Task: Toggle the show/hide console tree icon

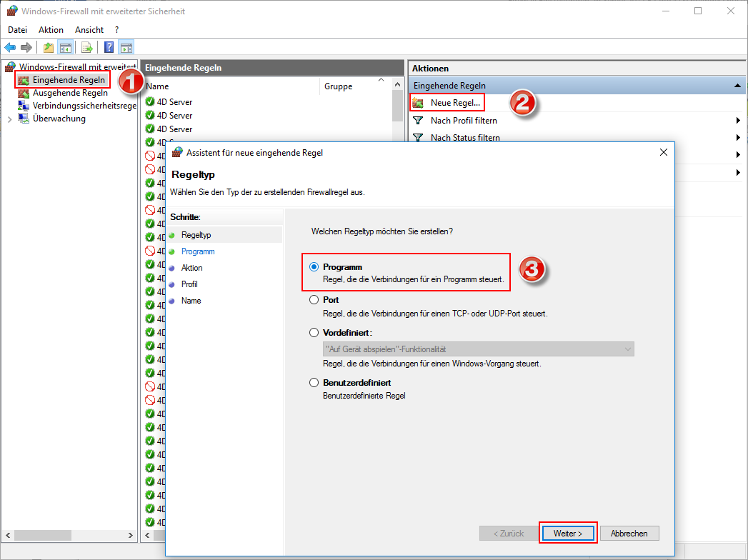Action: pyautogui.click(x=65, y=48)
